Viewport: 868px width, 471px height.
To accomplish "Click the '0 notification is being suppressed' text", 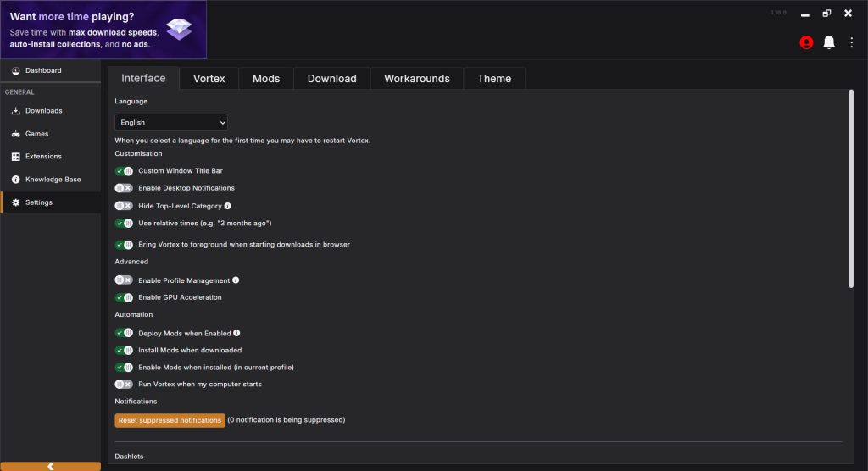I will (x=287, y=420).
